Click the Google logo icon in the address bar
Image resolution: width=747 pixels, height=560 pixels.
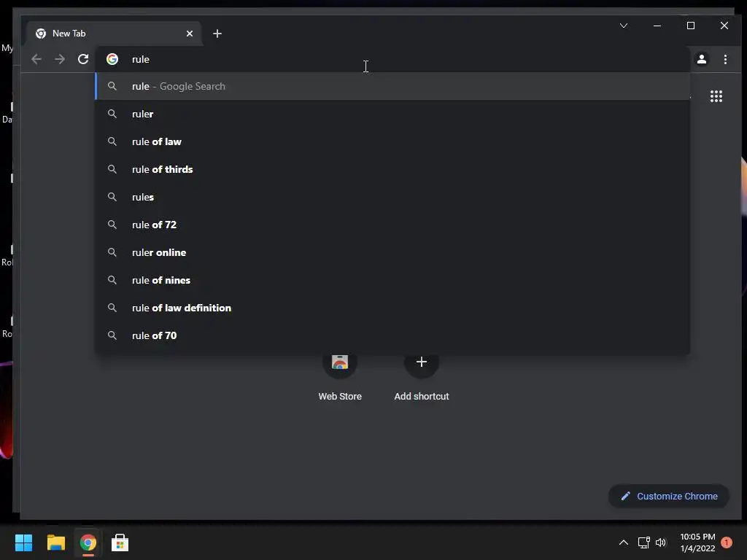pyautogui.click(x=112, y=59)
